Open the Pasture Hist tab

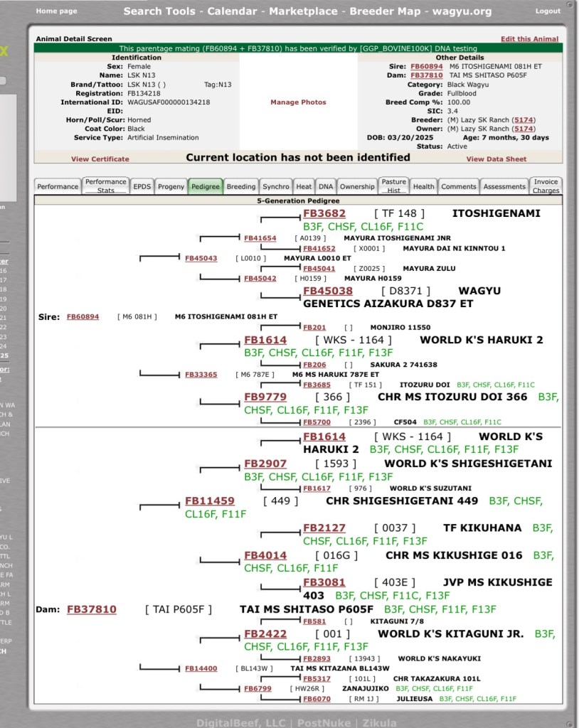393,186
